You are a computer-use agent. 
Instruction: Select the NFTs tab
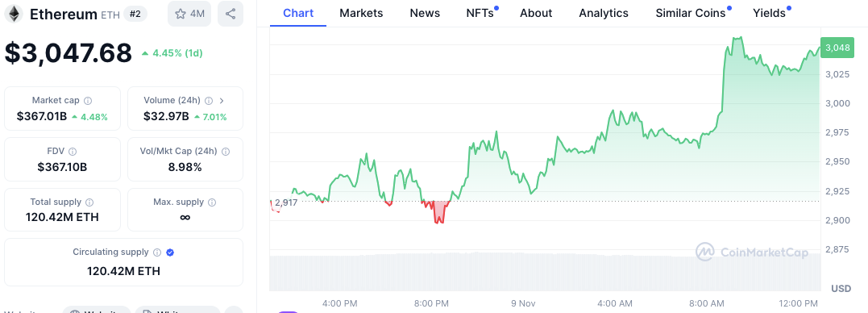480,13
